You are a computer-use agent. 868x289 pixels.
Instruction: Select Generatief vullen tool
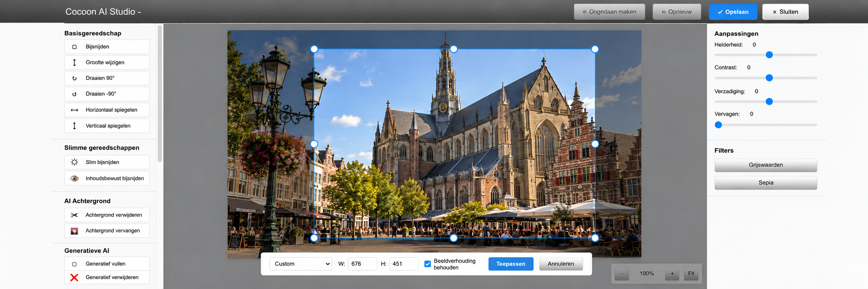tap(107, 264)
